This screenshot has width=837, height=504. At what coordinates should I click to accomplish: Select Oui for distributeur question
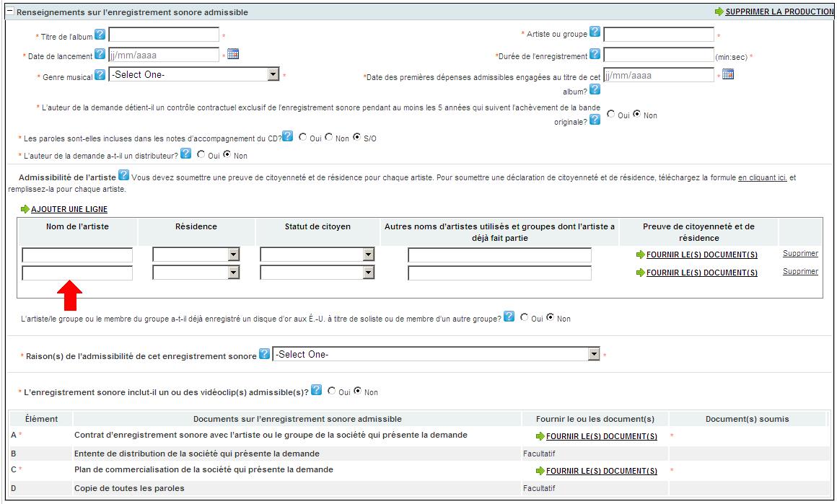pos(201,155)
